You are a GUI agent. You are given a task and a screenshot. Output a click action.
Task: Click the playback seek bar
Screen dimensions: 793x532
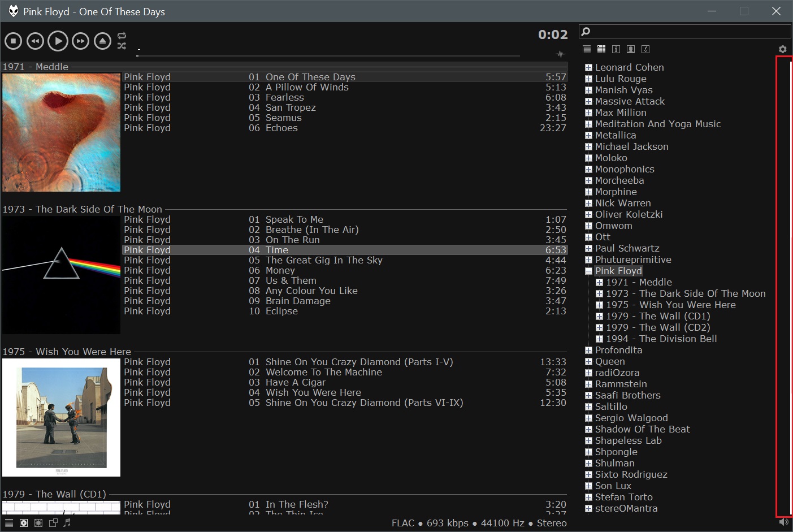[x=328, y=55]
